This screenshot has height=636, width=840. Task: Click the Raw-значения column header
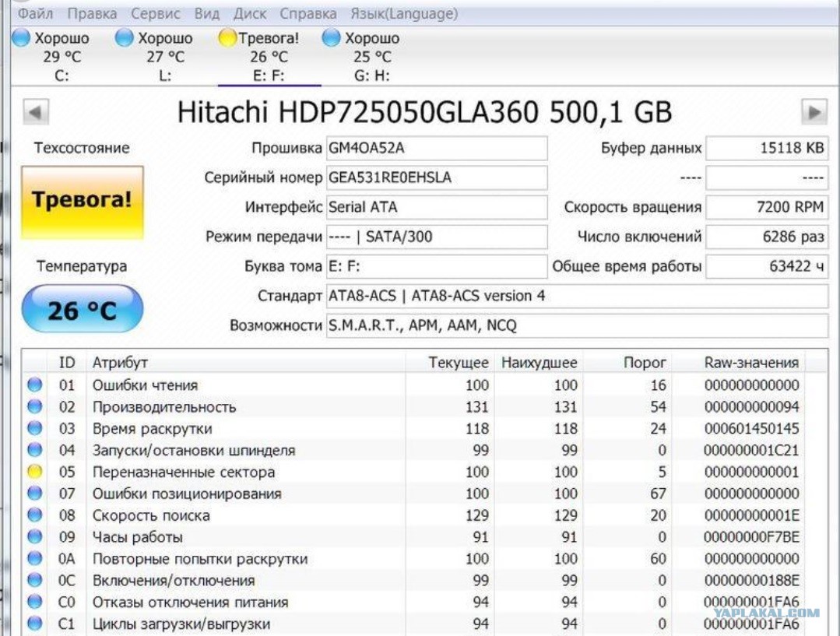tap(738, 362)
